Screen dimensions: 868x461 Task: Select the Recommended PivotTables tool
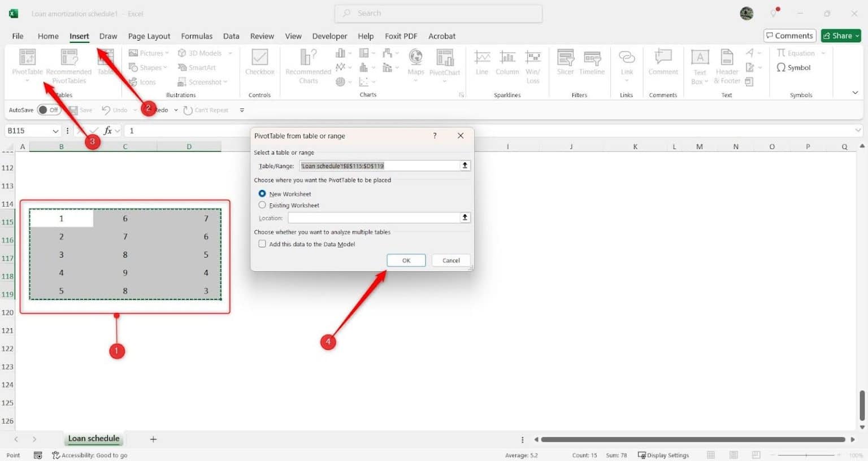coord(68,65)
